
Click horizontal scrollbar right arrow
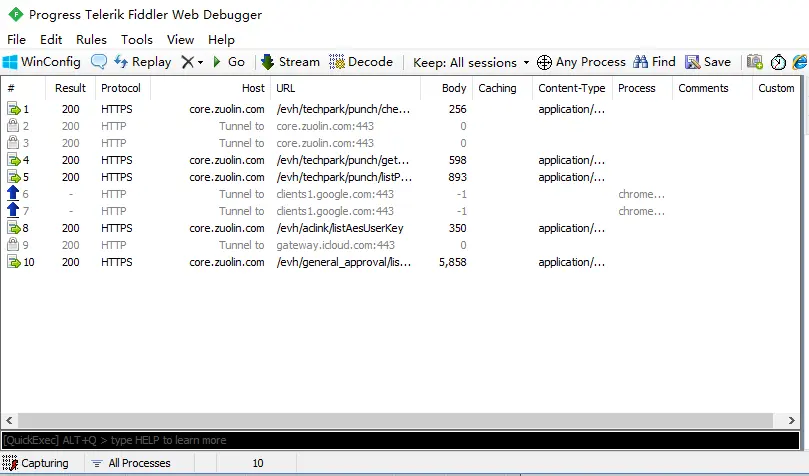point(792,420)
